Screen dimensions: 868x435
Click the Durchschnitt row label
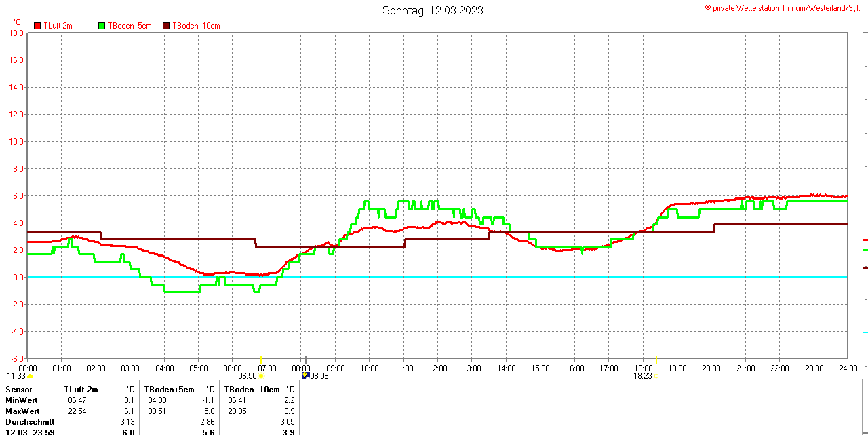click(x=30, y=422)
